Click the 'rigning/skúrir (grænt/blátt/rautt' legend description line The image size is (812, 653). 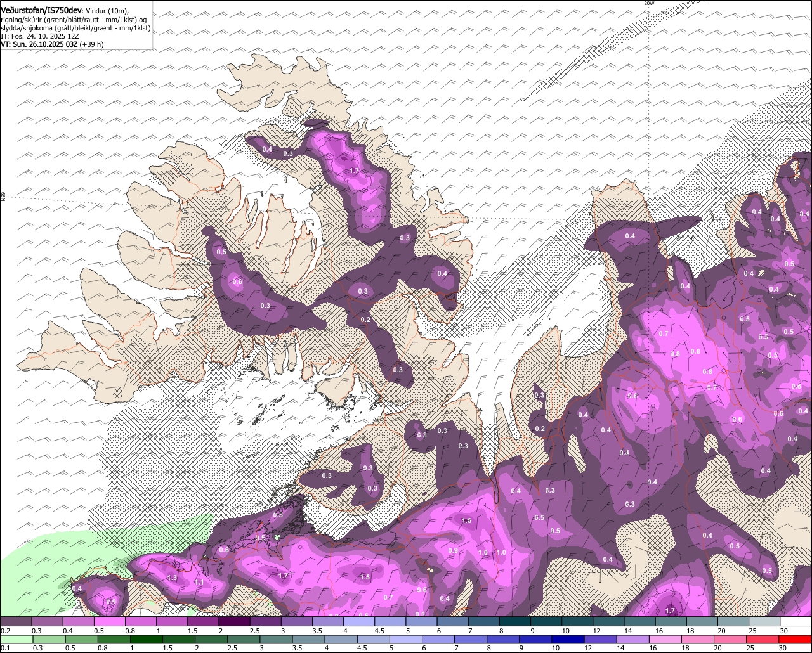point(74,20)
